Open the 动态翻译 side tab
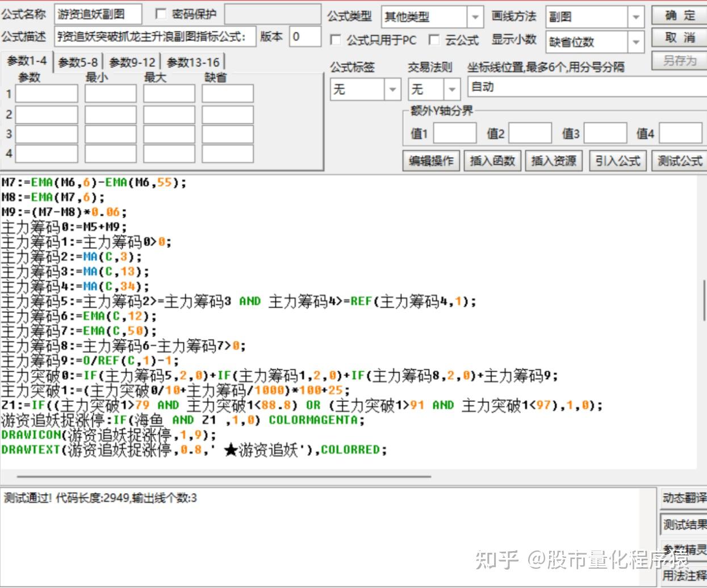Image resolution: width=707 pixels, height=588 pixels. pos(684,498)
